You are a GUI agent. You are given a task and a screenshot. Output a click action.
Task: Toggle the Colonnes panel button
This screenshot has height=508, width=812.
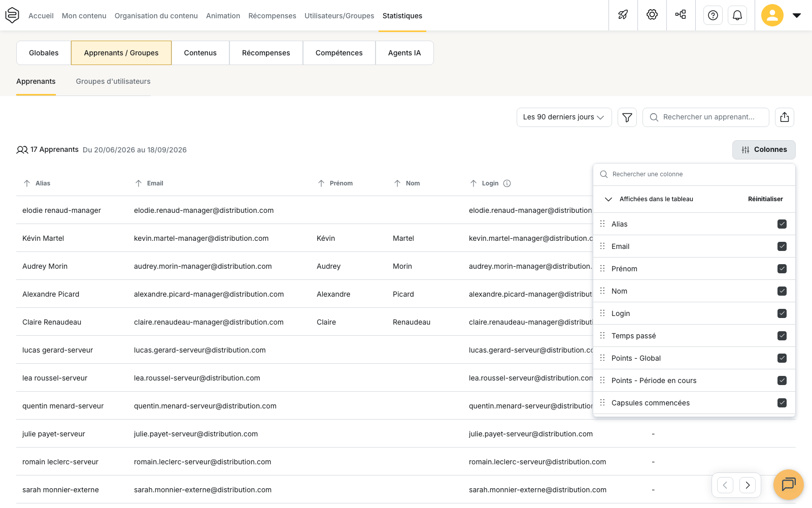click(x=764, y=150)
